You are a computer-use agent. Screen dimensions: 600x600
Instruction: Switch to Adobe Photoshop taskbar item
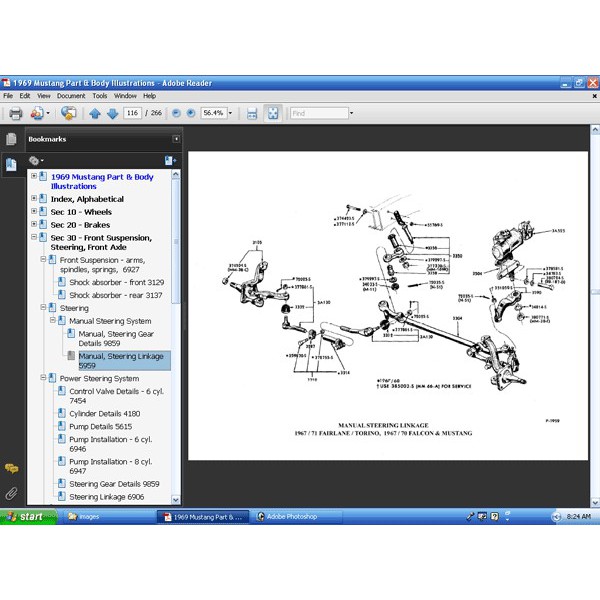pyautogui.click(x=297, y=517)
